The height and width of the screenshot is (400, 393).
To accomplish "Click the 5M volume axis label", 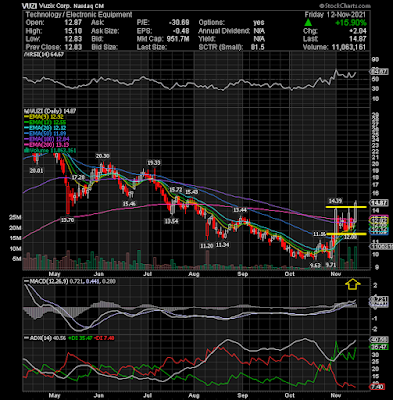I will pos(18,259).
